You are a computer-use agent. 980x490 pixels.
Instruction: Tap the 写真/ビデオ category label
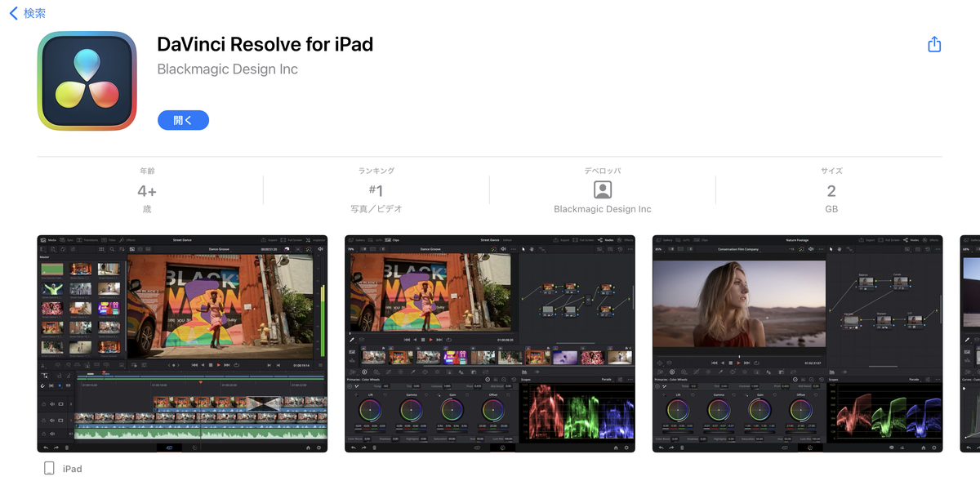376,209
